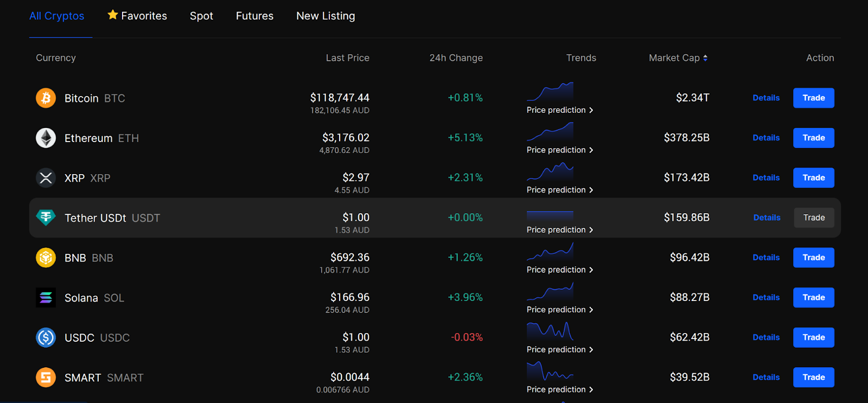Trade XRP button

(x=814, y=178)
